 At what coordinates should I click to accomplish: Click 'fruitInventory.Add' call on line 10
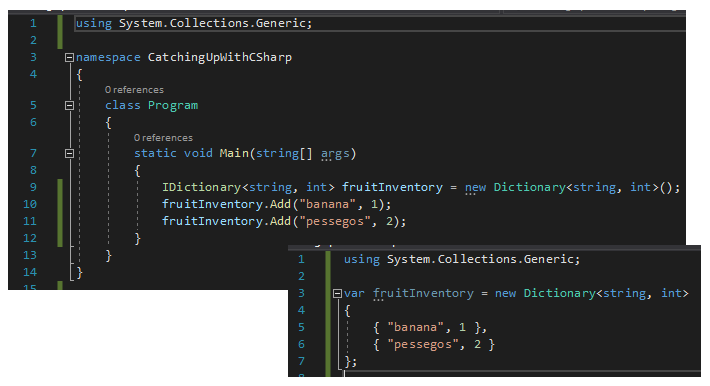tap(226, 204)
